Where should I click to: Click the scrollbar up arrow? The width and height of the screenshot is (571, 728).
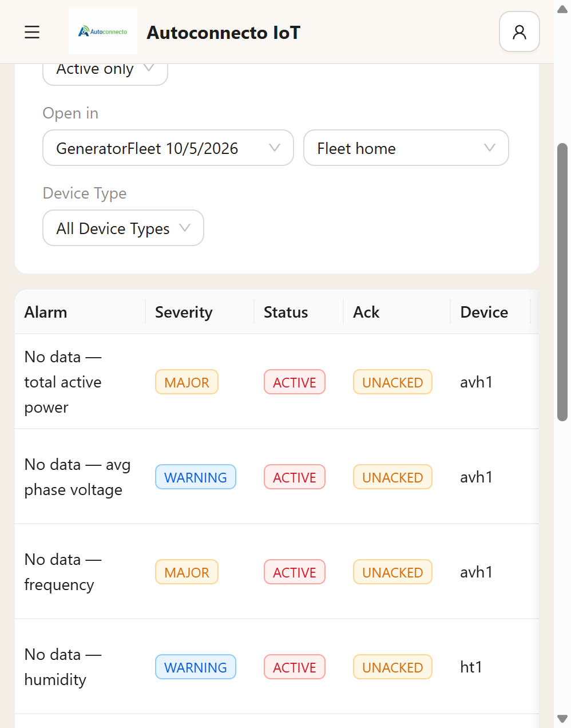(562, 9)
